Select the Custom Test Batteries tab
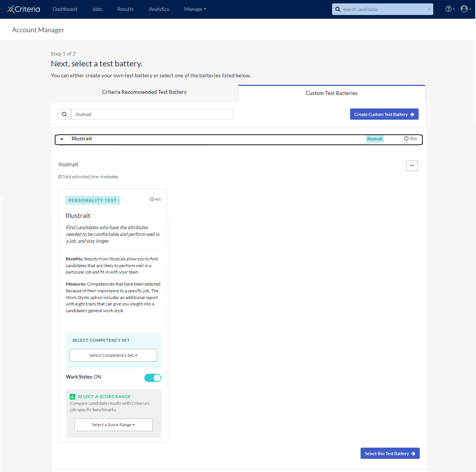The width and height of the screenshot is (476, 472). pyautogui.click(x=331, y=93)
